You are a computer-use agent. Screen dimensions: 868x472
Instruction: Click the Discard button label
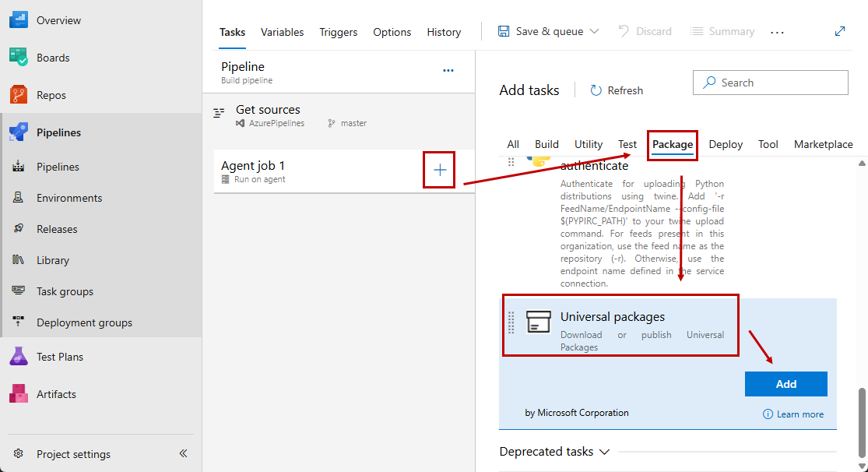point(654,31)
